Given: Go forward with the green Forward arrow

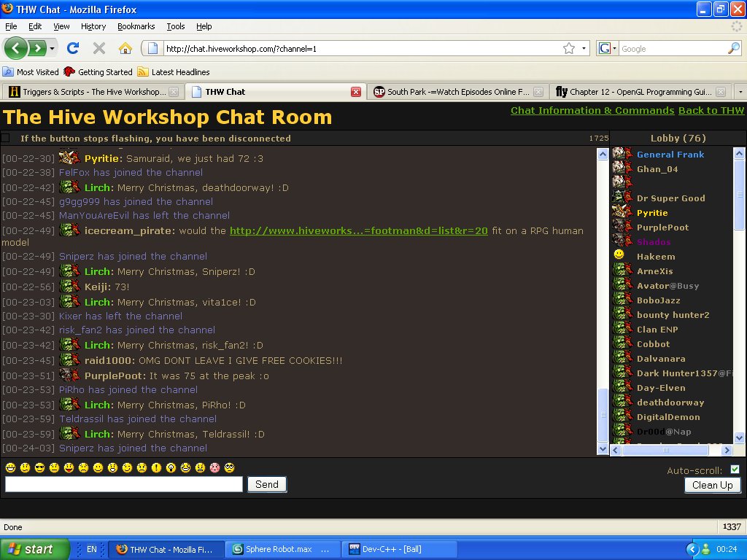Looking at the screenshot, I should point(37,48).
